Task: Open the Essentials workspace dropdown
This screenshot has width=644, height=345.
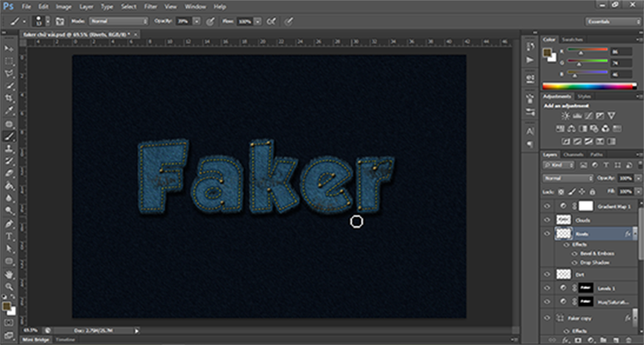Action: pos(612,21)
